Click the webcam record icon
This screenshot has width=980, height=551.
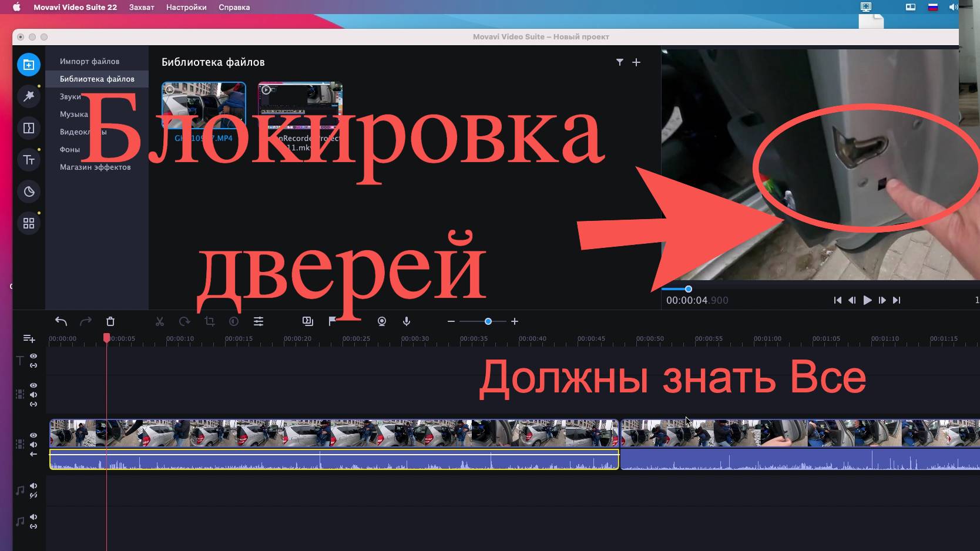click(x=382, y=321)
